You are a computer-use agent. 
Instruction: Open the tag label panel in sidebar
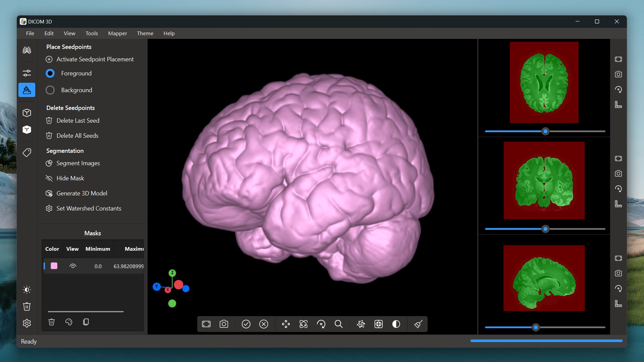click(x=27, y=153)
